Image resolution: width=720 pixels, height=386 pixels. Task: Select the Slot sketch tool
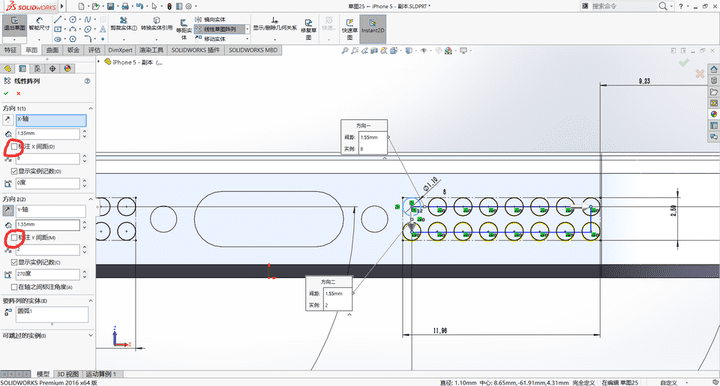57,39
